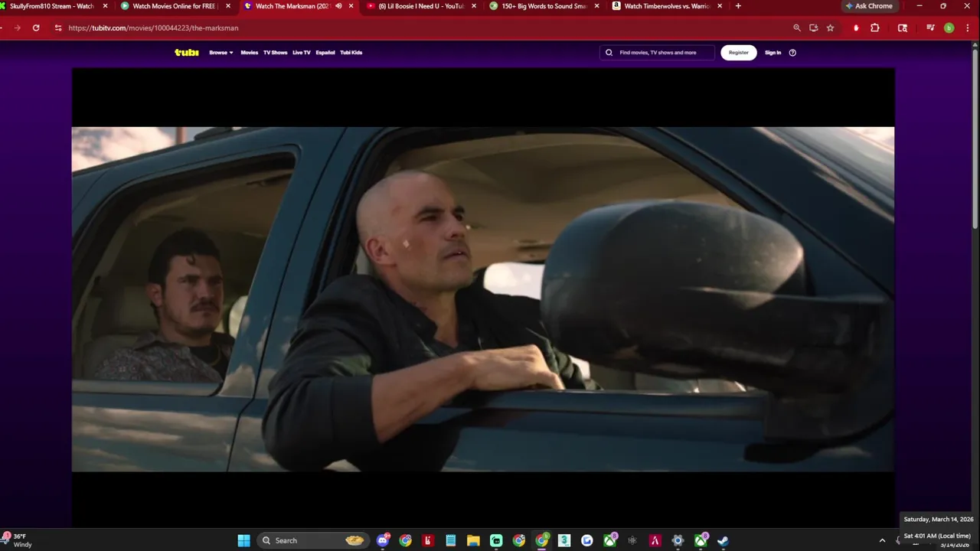Screen dimensions: 980x551
Task: Bookmark this page with the star
Action: click(x=830, y=28)
